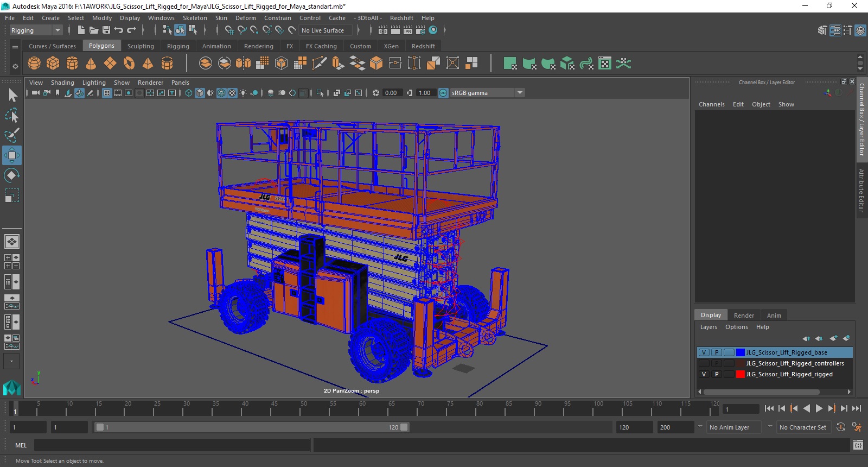Open the Channels menu in Channel Box
This screenshot has width=868, height=467.
[711, 104]
